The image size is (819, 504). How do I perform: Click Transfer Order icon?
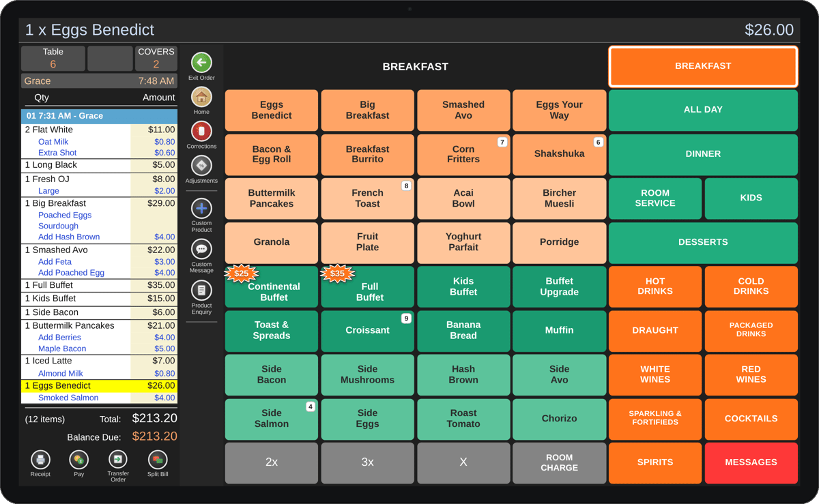coord(118,460)
